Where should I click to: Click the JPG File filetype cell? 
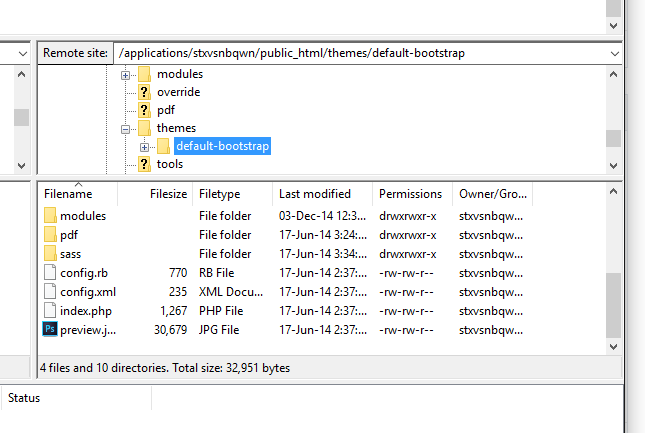click(x=219, y=330)
